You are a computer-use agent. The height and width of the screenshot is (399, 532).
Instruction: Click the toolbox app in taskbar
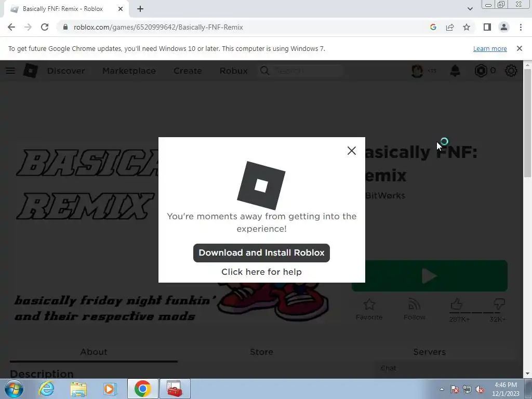[x=175, y=389]
